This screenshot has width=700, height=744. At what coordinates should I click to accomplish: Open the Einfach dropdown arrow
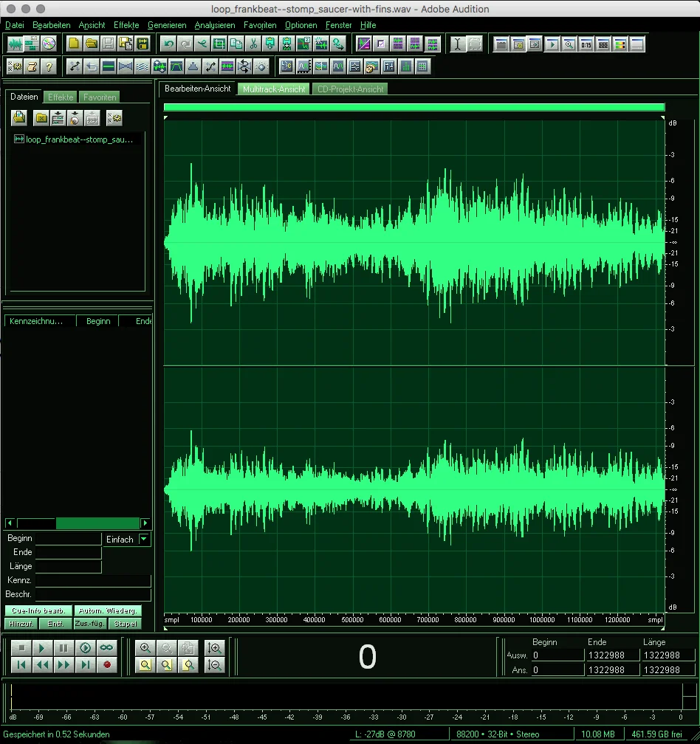[144, 539]
